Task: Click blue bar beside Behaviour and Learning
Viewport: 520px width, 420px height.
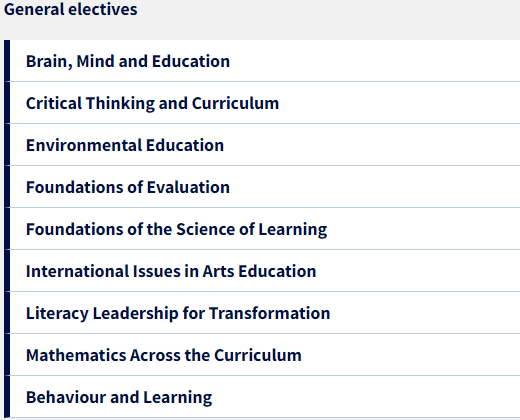Action: coord(7,397)
